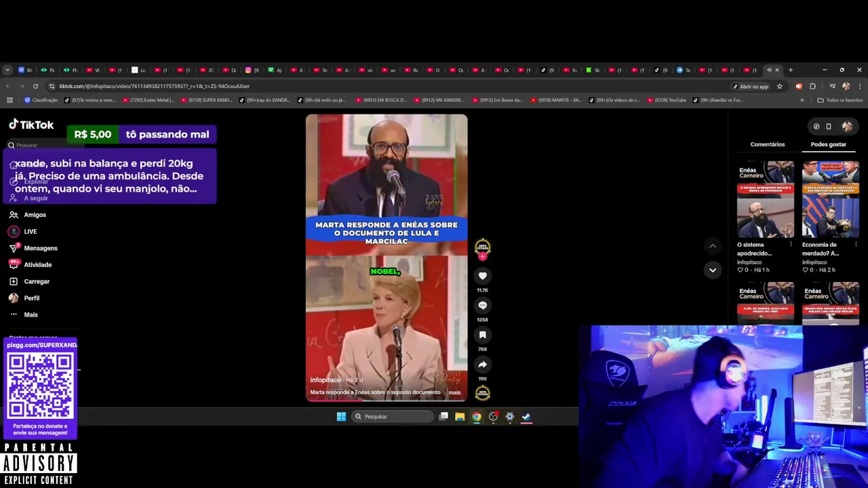Open Perfil in the sidebar
This screenshot has width=868, height=488.
point(25,298)
